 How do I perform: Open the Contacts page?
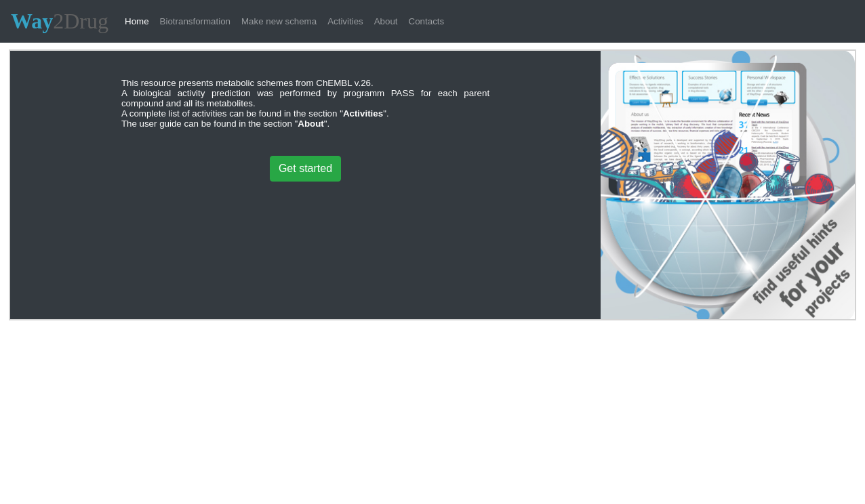click(x=426, y=21)
